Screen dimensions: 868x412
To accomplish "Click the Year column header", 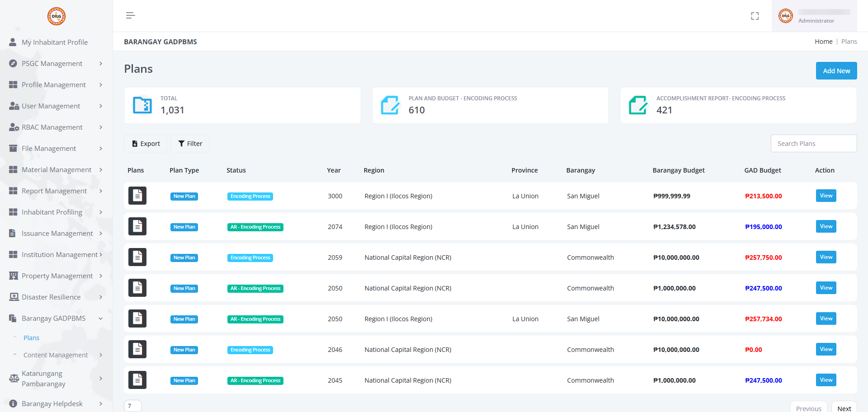I will pos(334,170).
